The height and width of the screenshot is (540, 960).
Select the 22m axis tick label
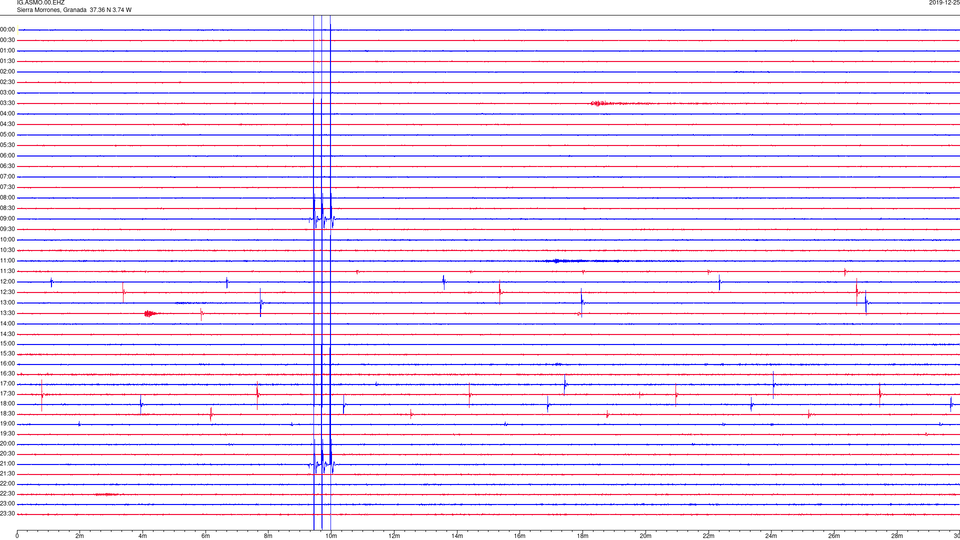pos(708,536)
